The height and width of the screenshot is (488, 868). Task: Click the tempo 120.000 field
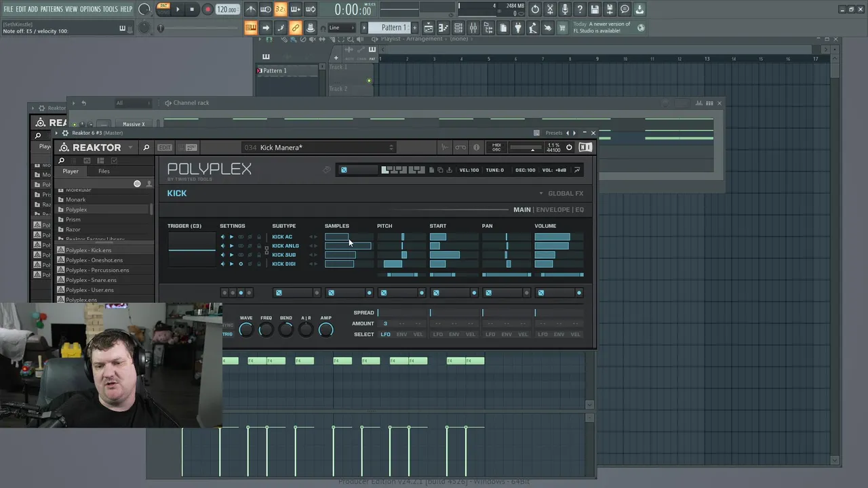[x=227, y=9]
